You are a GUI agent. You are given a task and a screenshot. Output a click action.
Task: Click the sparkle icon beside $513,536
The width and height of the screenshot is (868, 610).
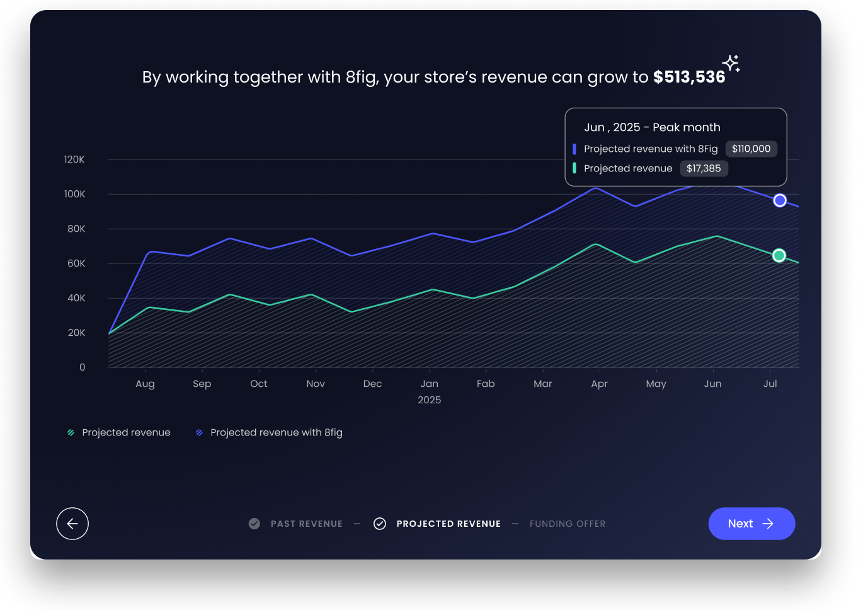731,64
